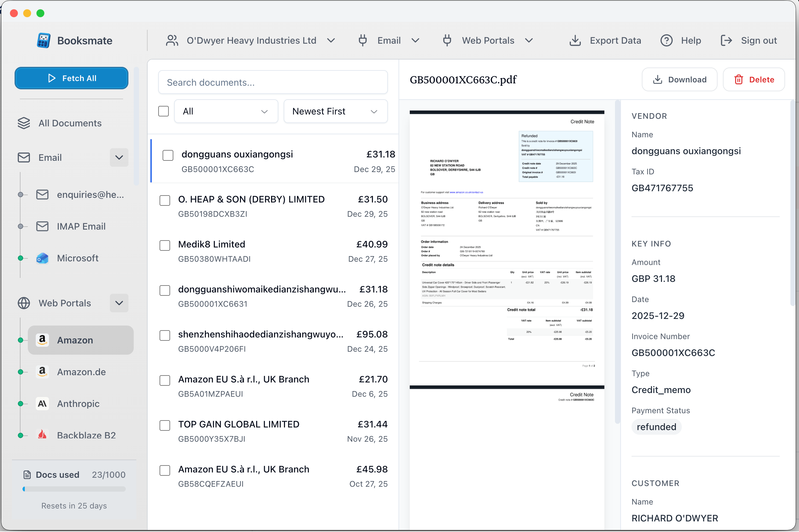Tick the TOP GAIN GLOBAL LIMITED checkbox
799x532 pixels.
click(x=164, y=425)
